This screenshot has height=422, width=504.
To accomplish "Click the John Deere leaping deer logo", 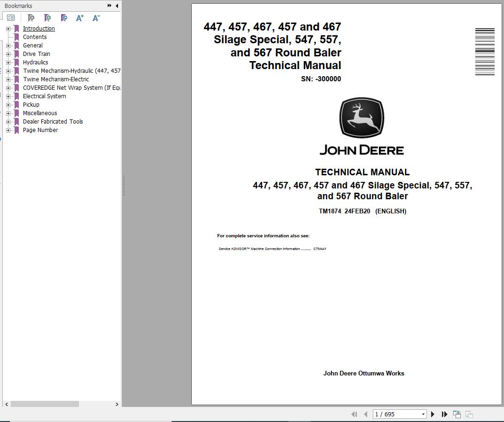I will tap(362, 118).
